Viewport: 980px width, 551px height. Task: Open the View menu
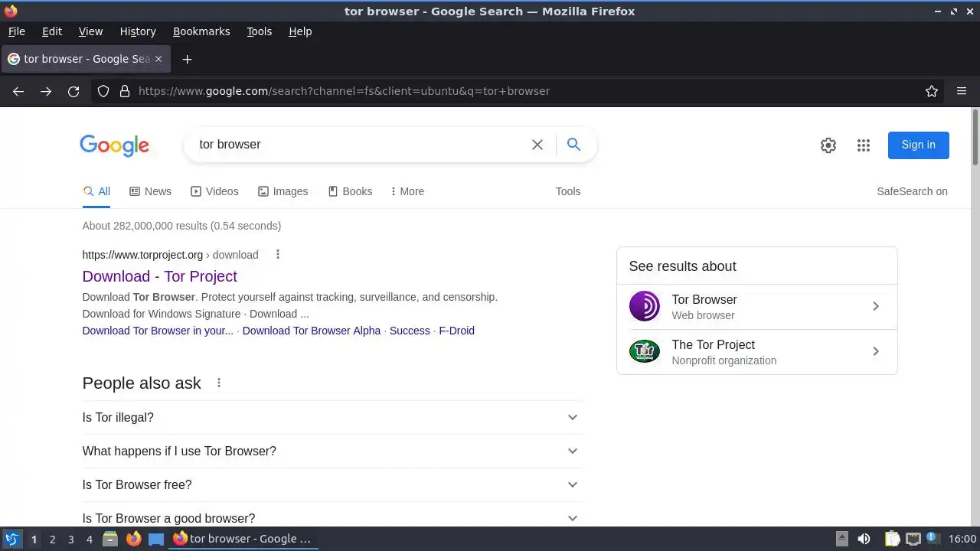[x=90, y=31]
